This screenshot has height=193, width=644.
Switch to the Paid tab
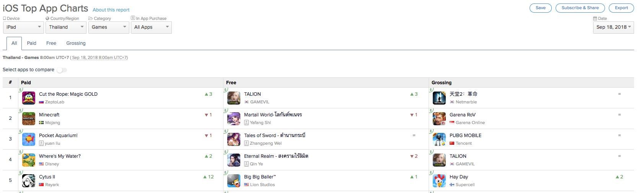(32, 43)
